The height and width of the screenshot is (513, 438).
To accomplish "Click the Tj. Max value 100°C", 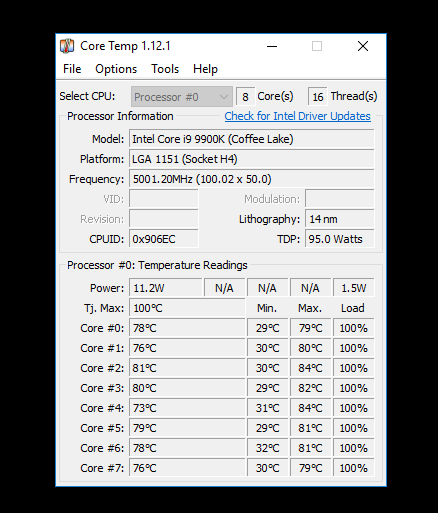I will 187,308.
